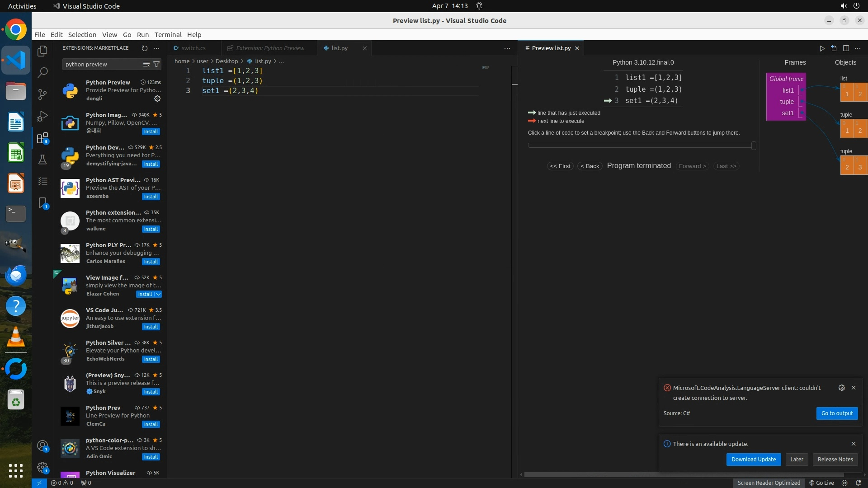Open the Source Control view
Viewport: 868px width, 488px height.
point(42,94)
